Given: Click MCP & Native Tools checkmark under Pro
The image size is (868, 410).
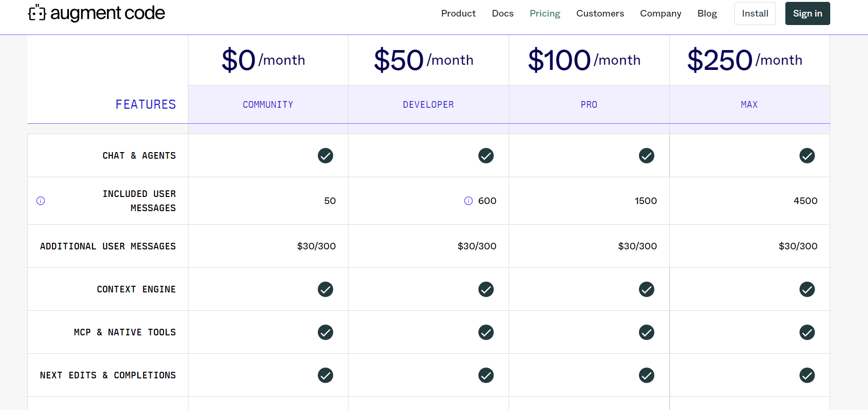Looking at the screenshot, I should [647, 332].
